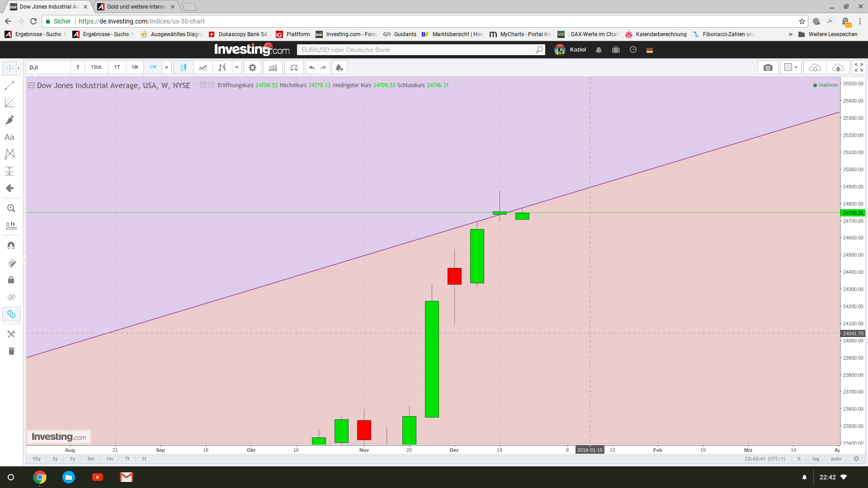Open chart settings gear in toolbar

[252, 67]
